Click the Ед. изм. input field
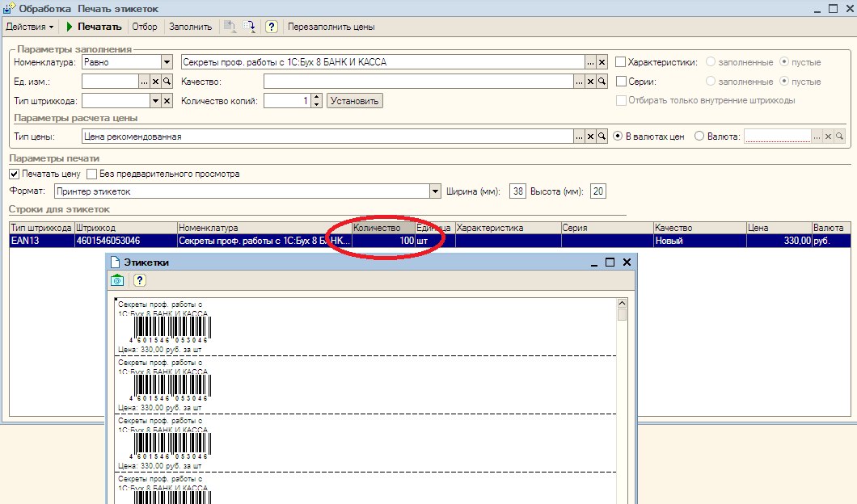This screenshot has width=857, height=504. click(x=111, y=82)
